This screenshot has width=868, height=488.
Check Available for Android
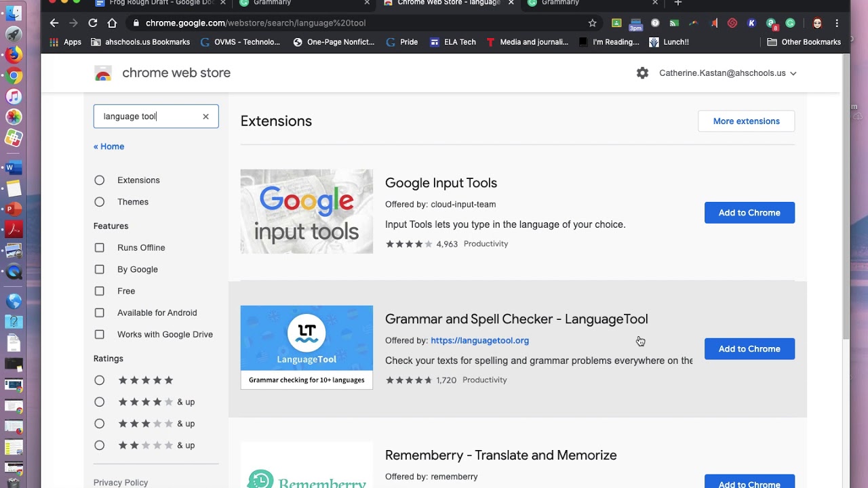point(100,313)
